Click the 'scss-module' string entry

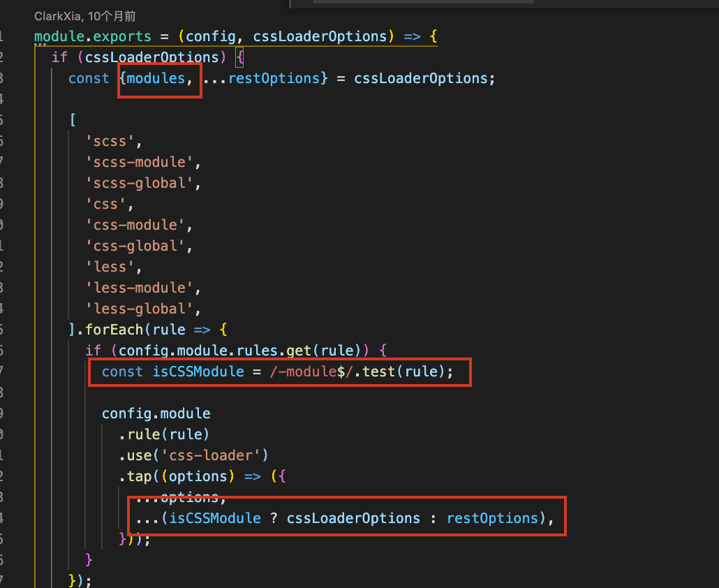point(140,163)
